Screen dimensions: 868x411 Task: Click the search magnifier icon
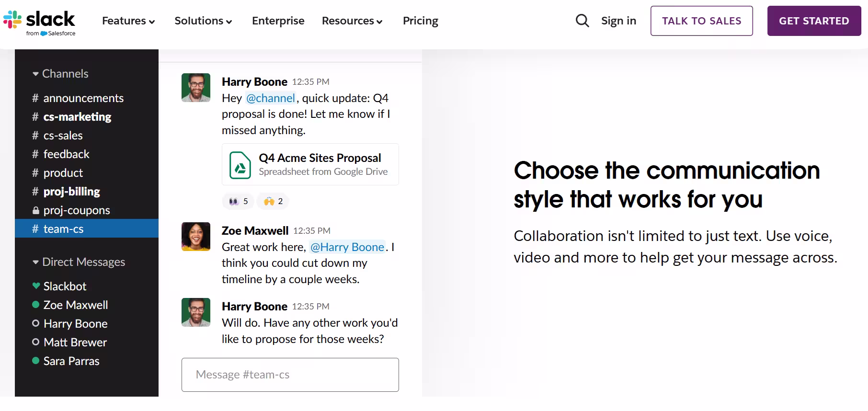click(x=582, y=21)
